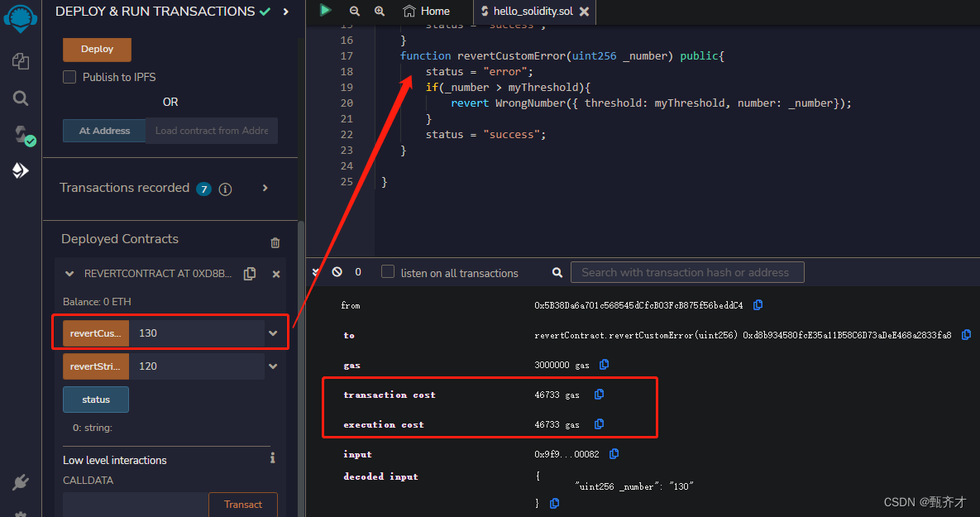Copy the REVERTCONTRACT address
This screenshot has width=980, height=517.
point(250,274)
